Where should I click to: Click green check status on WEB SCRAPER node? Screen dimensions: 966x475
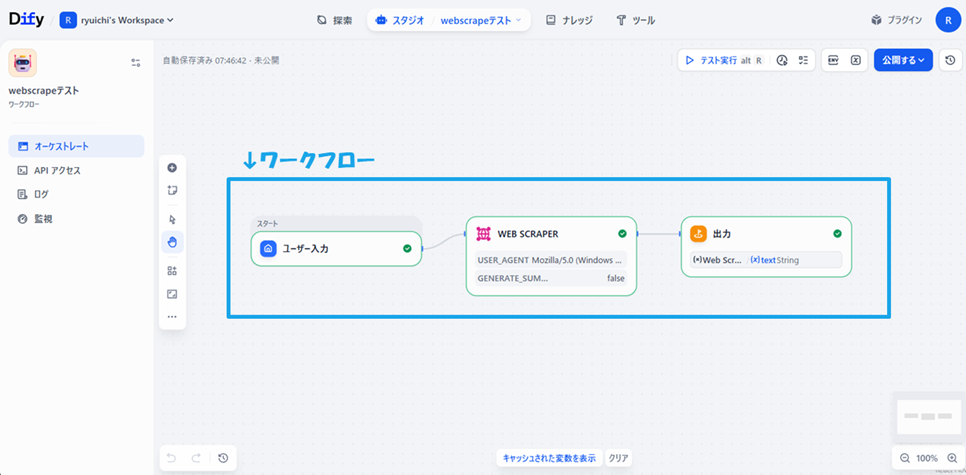tap(622, 233)
